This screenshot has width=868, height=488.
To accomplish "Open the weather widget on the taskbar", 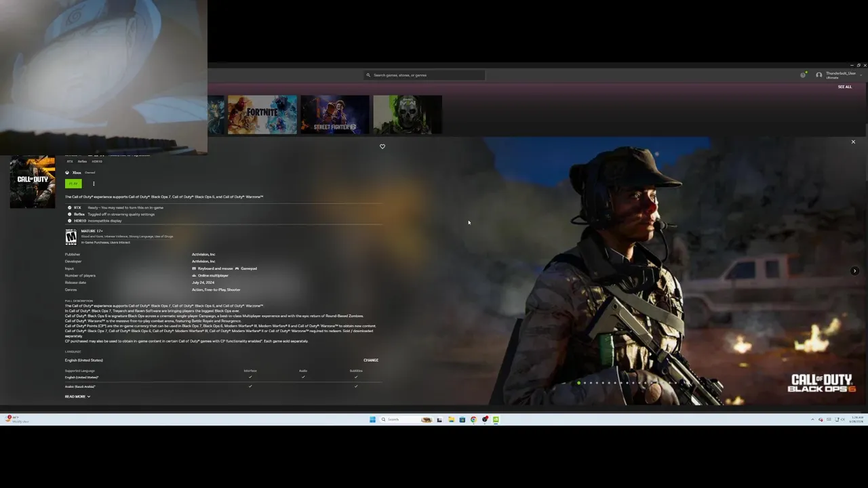I will coord(16,420).
